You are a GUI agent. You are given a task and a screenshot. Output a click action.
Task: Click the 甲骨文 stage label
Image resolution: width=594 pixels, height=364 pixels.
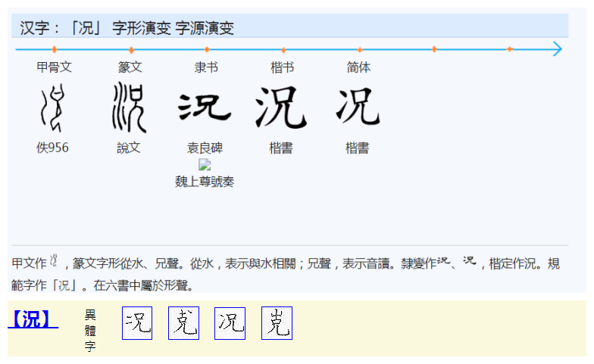pyautogui.click(x=55, y=67)
